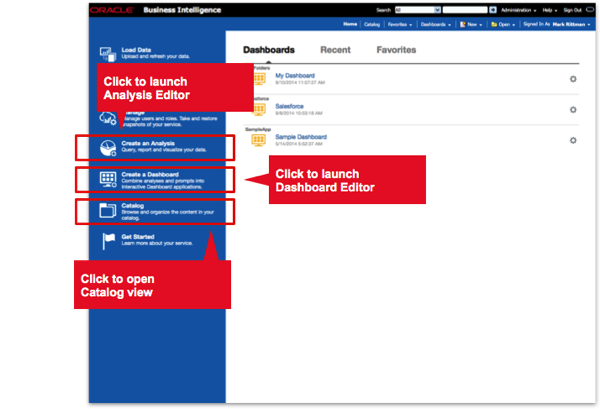
Task: Open gear options for Sample Dashboard
Action: tap(573, 140)
